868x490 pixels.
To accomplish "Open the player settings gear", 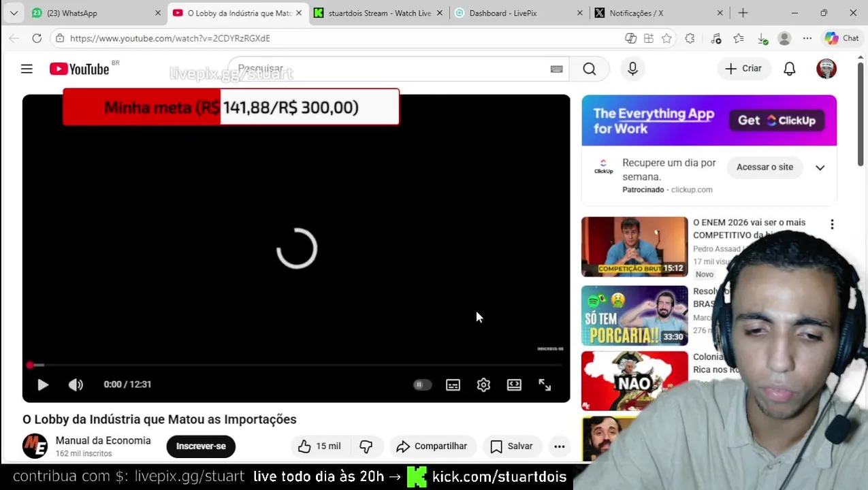I will coord(483,385).
